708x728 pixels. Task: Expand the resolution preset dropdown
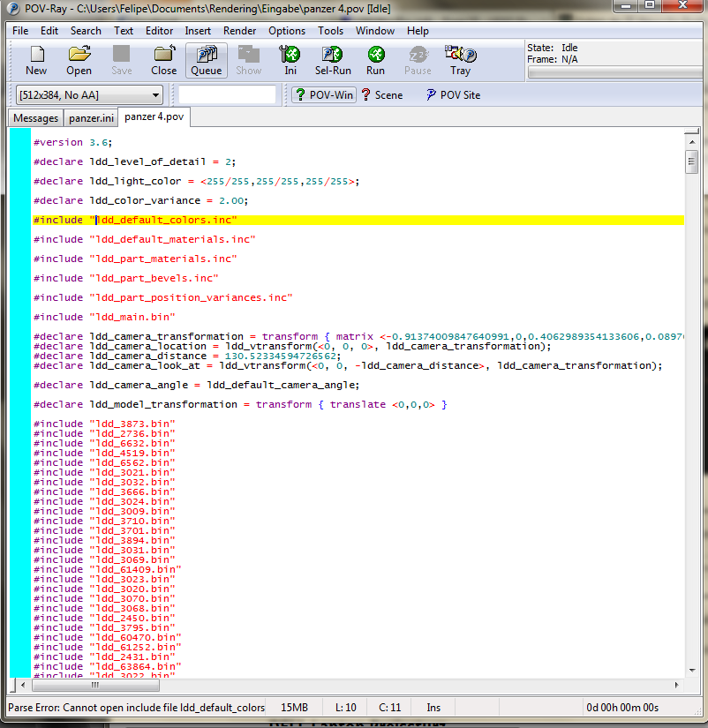click(156, 95)
